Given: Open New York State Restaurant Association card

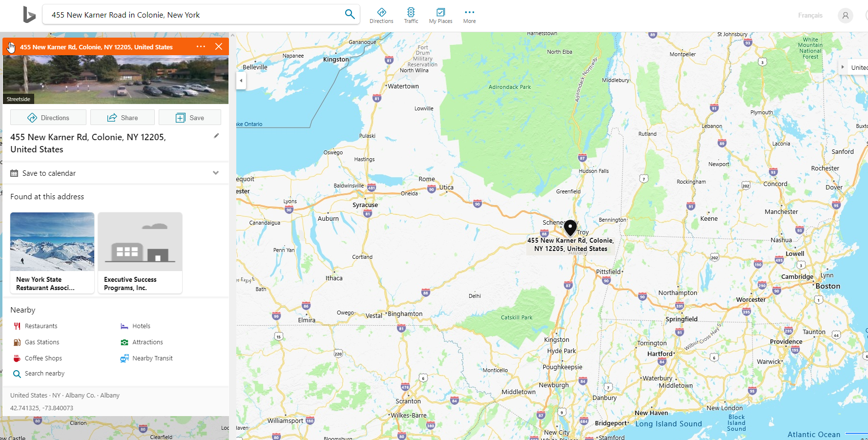Looking at the screenshot, I should 52,253.
